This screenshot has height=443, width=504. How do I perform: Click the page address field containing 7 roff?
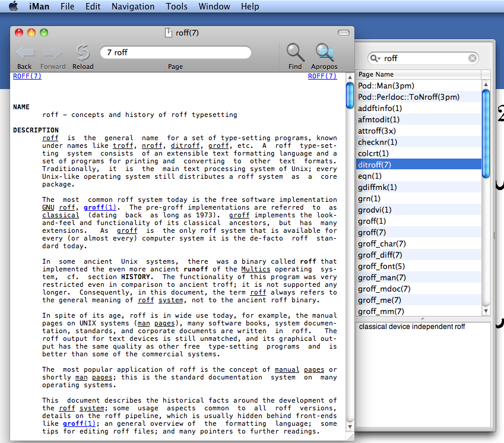[175, 52]
